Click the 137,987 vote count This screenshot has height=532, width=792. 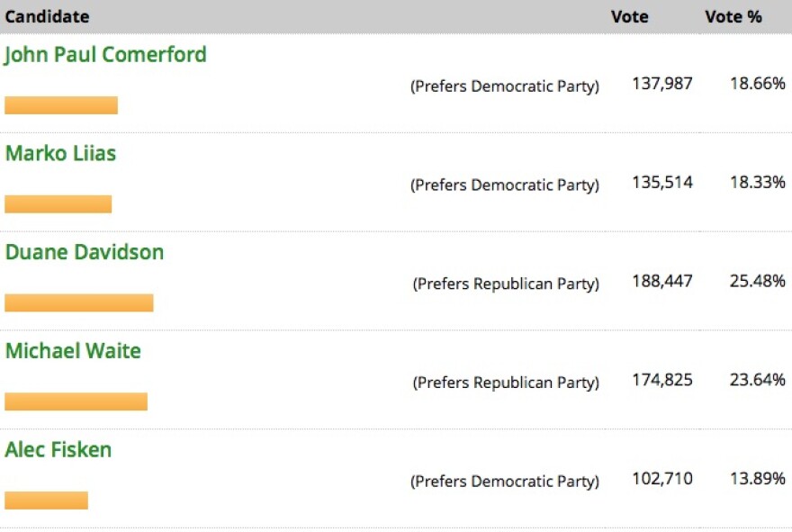pyautogui.click(x=662, y=84)
